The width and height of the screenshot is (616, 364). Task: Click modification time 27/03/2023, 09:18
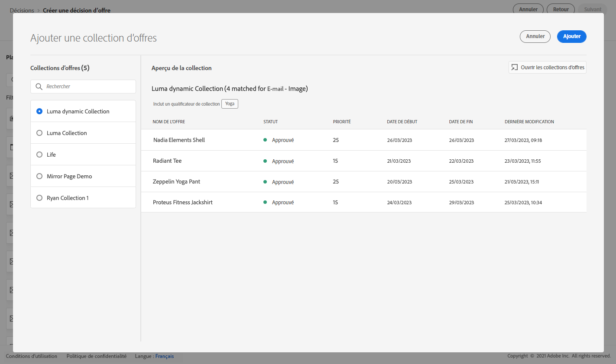tap(523, 140)
